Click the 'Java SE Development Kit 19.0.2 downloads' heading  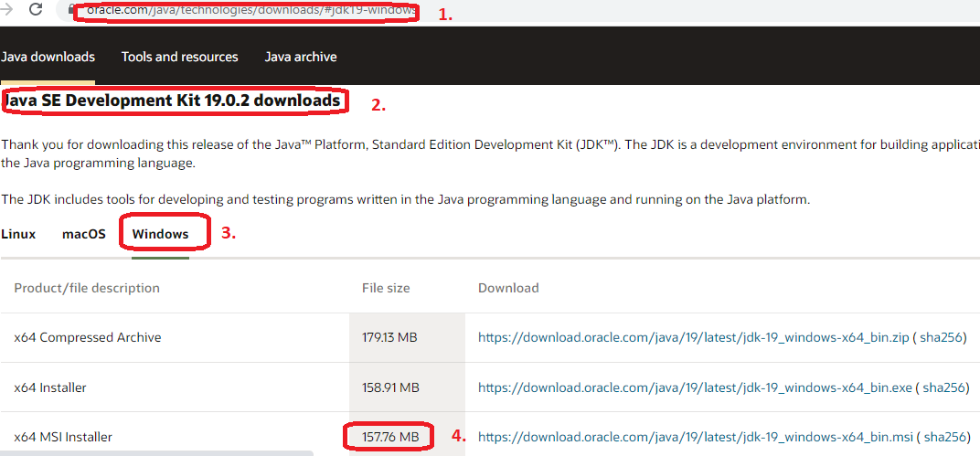point(172,101)
